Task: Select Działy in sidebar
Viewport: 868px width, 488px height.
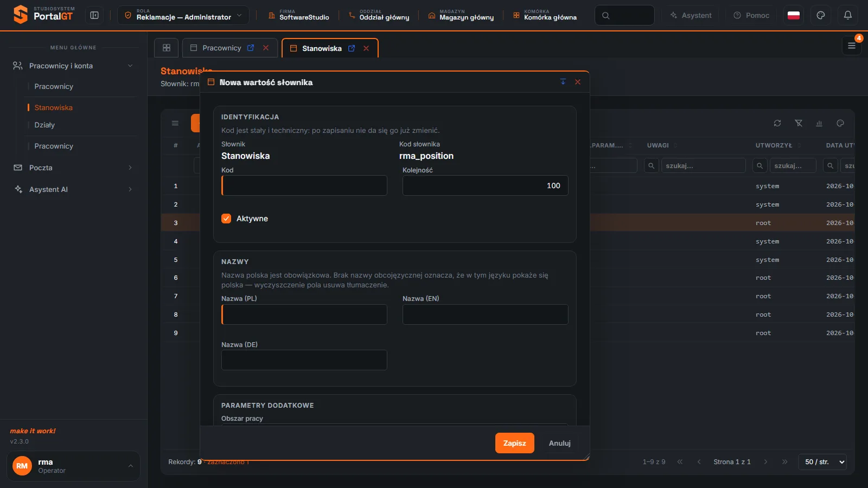Action: (44, 125)
